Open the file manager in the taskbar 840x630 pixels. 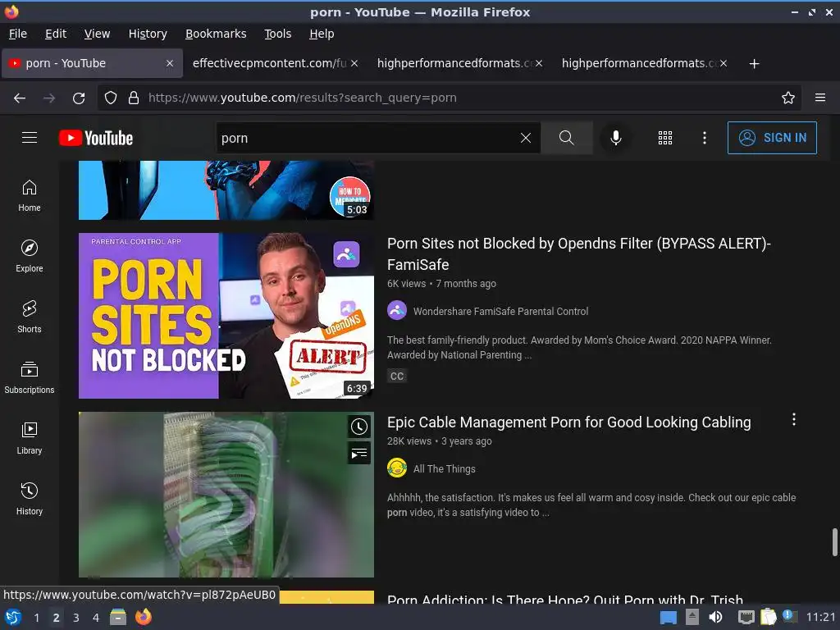(x=118, y=617)
